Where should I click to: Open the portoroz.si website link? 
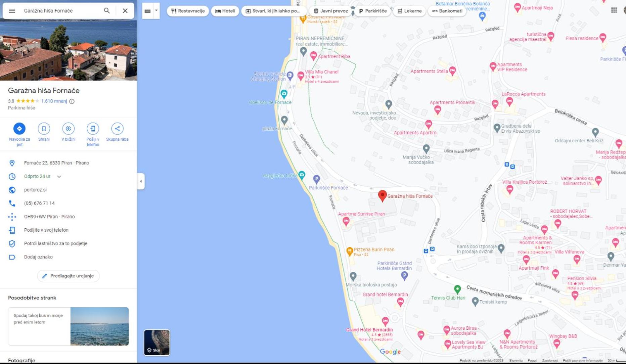click(35, 190)
